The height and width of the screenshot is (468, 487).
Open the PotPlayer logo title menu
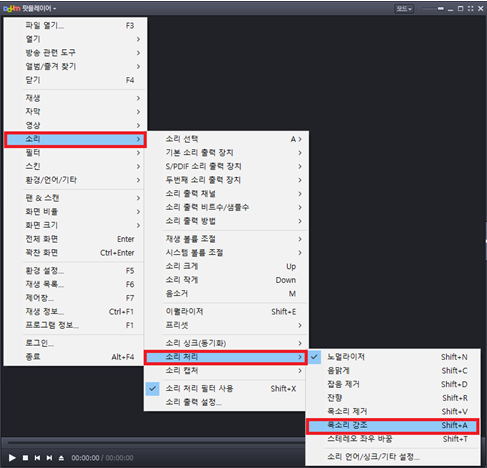(x=29, y=8)
